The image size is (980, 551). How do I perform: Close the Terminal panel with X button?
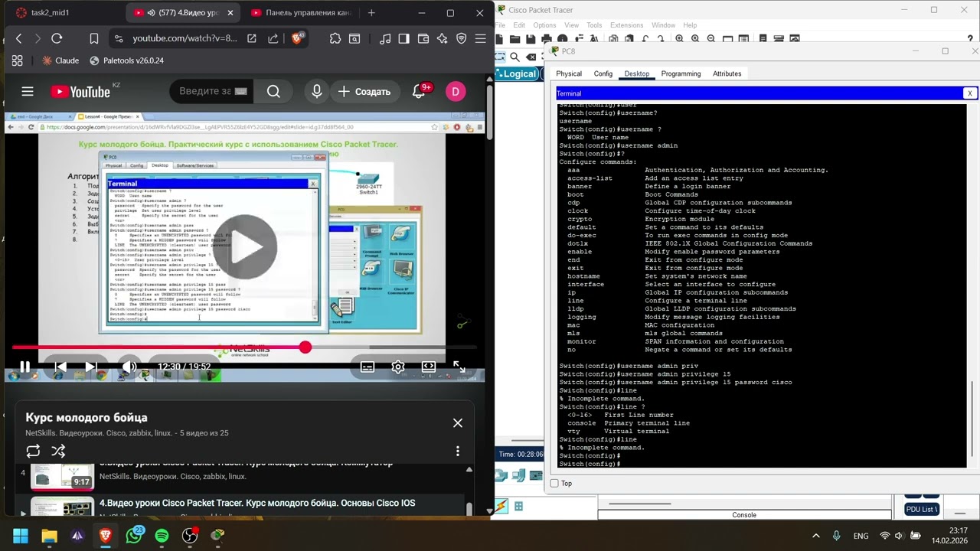969,93
